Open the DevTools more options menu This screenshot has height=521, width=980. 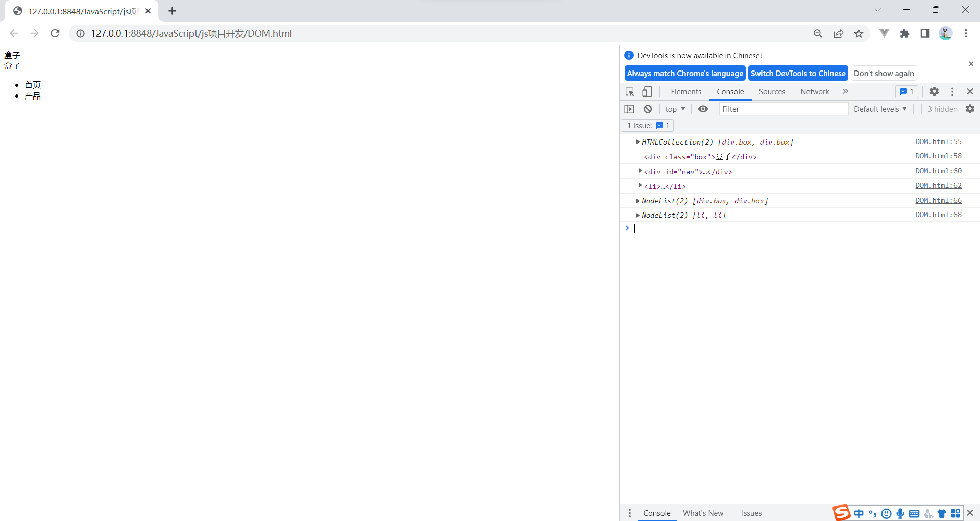(x=952, y=91)
